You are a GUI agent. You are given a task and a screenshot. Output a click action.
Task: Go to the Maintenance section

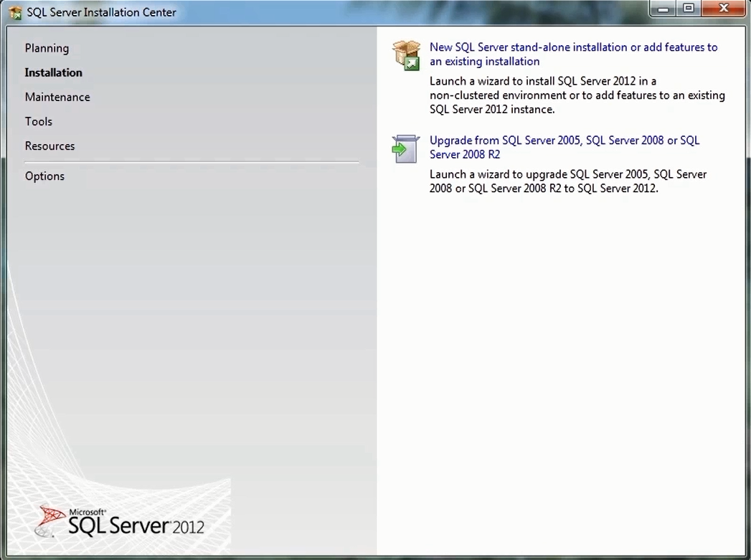coord(57,98)
